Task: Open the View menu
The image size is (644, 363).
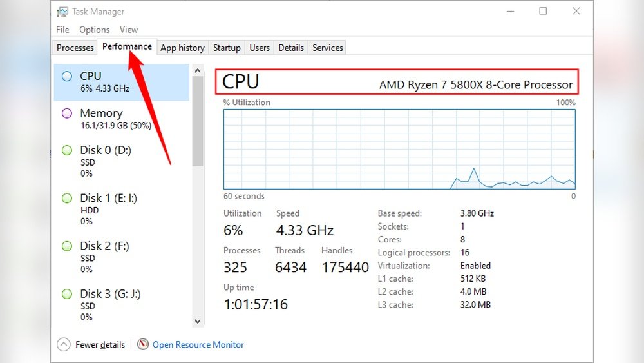Action: [x=129, y=30]
